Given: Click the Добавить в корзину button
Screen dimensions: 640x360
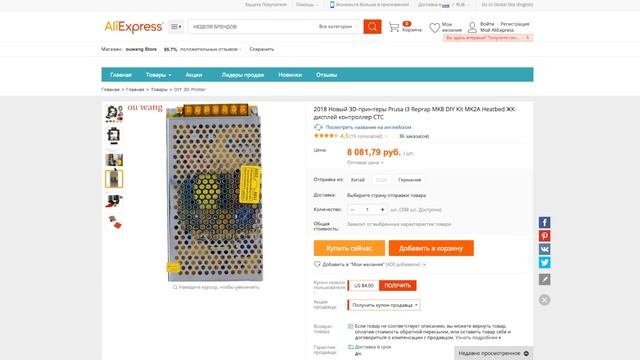Looking at the screenshot, I should [431, 248].
